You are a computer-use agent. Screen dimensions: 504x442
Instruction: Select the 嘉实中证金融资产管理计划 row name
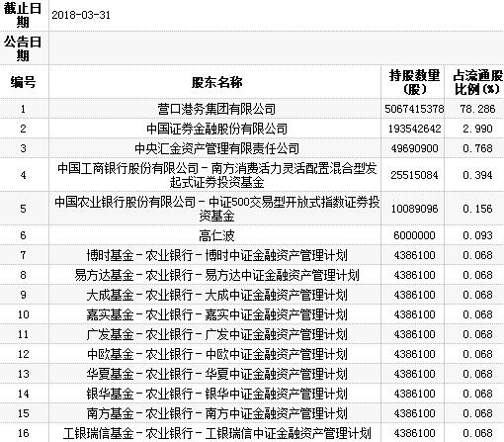tap(216, 314)
